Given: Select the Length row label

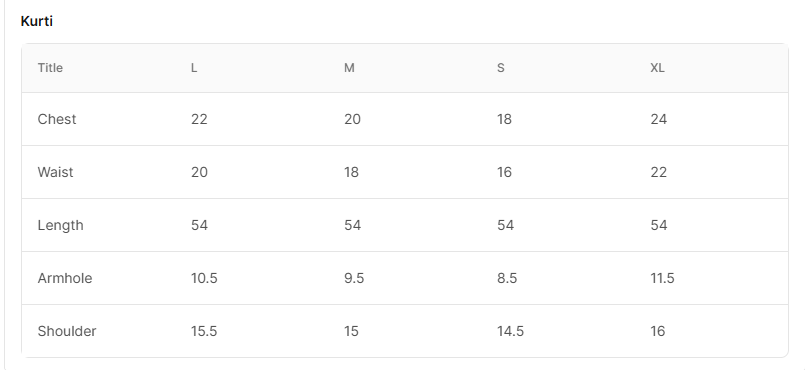Looking at the screenshot, I should (61, 225).
